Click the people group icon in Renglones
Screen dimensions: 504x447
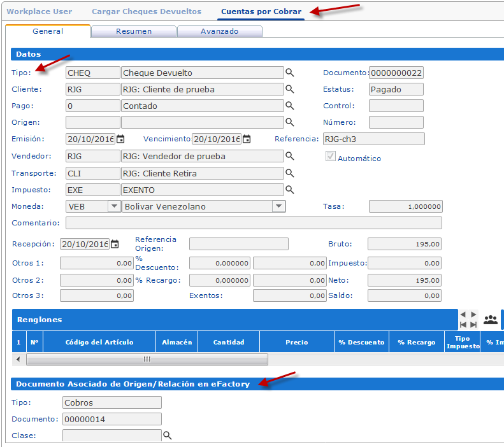490,320
